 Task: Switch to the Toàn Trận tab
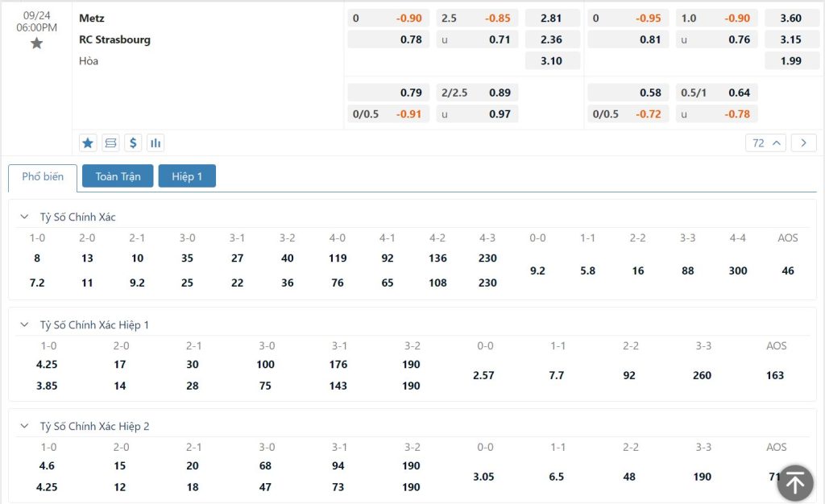[x=118, y=176]
